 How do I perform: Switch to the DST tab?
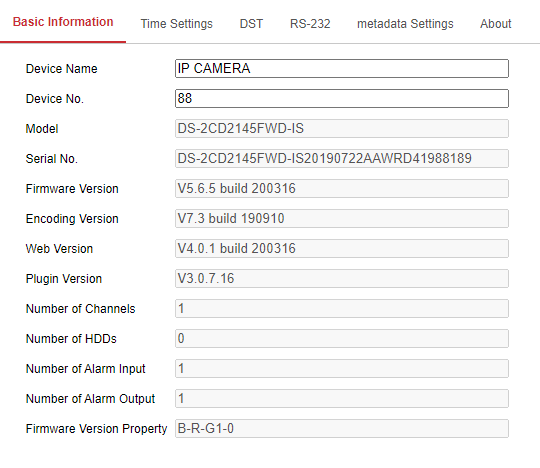click(251, 23)
